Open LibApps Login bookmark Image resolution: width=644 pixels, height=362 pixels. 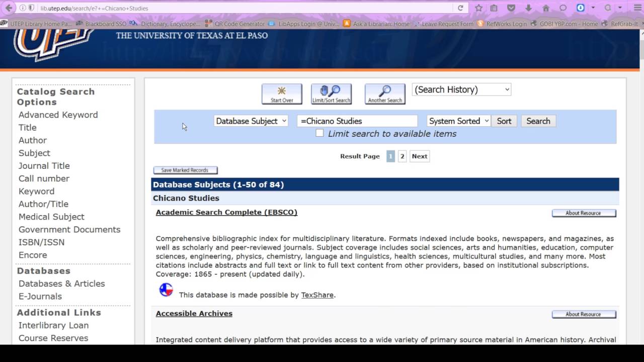[x=304, y=24]
